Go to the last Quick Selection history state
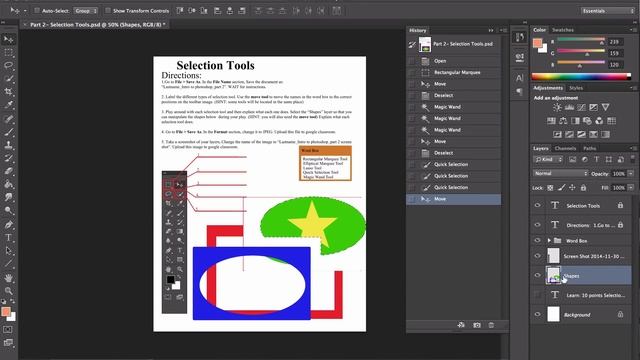640x360 pixels. tap(453, 187)
